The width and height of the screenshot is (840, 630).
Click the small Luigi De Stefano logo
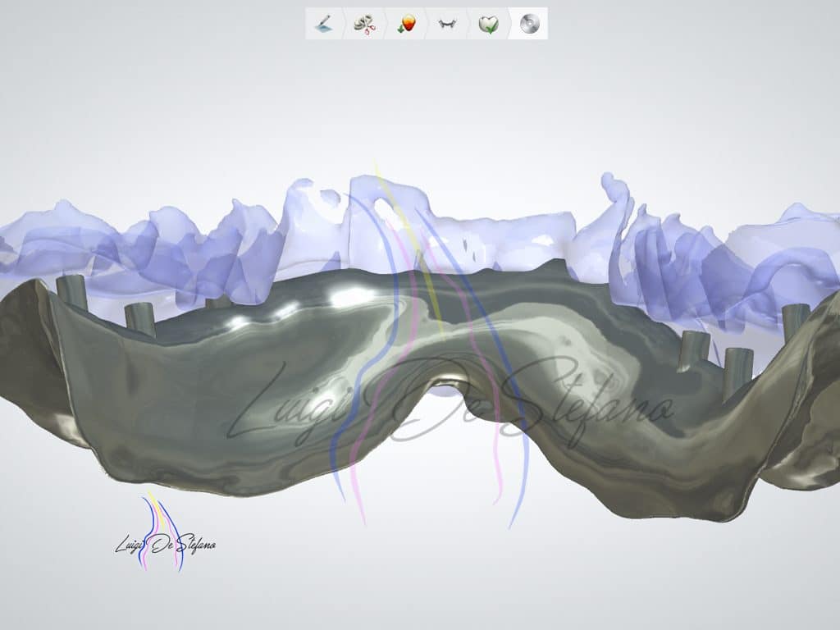[x=165, y=537]
